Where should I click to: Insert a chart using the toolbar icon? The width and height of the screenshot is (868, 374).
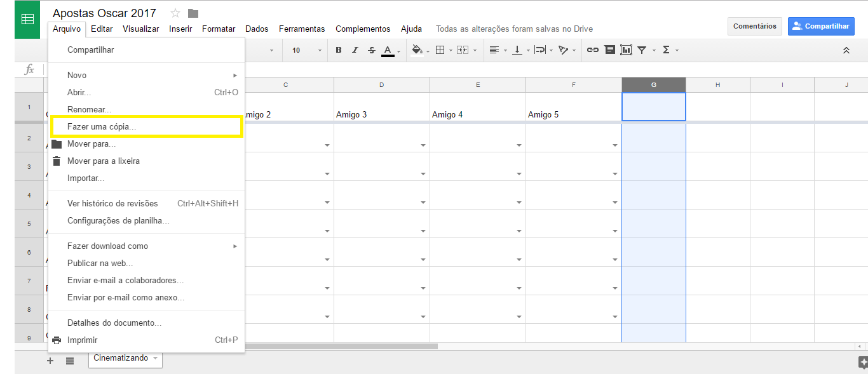pyautogui.click(x=626, y=50)
